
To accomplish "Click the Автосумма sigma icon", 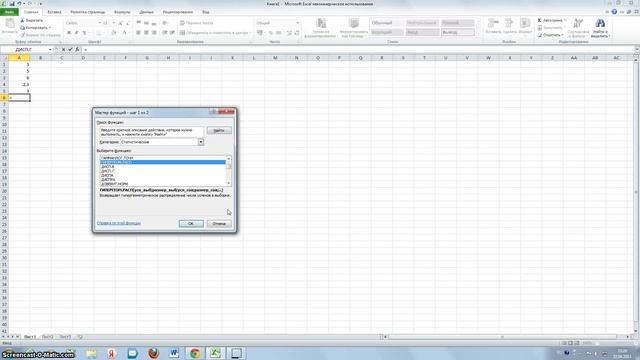I will pyautogui.click(x=540, y=20).
